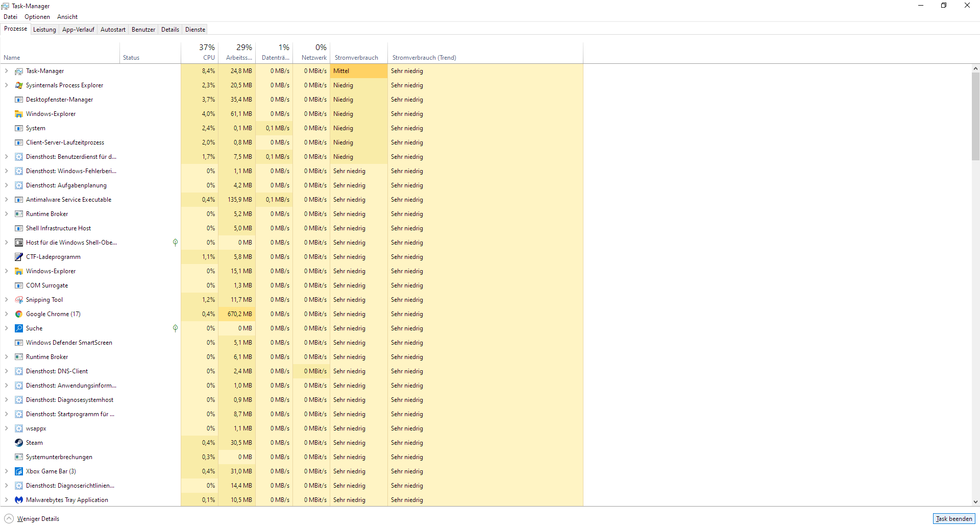980x527 pixels.
Task: Expand Diensthost: Benutzerdienst process group
Action: 6,157
